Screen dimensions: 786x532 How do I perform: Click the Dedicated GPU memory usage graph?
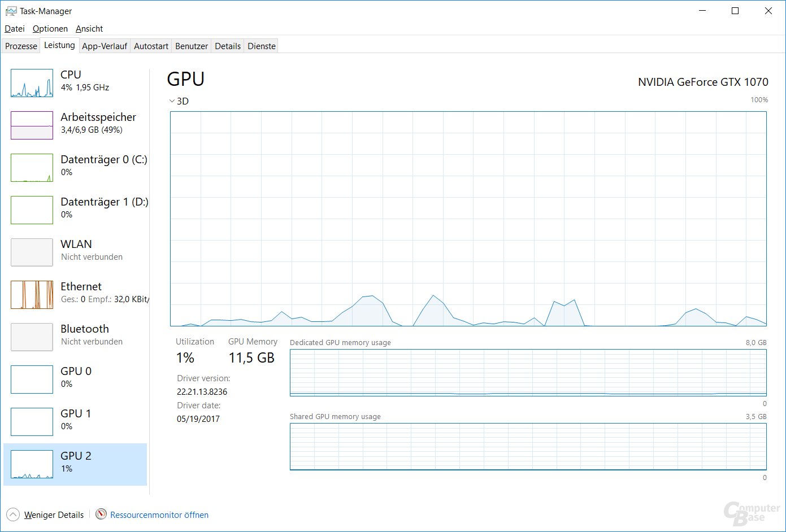(528, 373)
